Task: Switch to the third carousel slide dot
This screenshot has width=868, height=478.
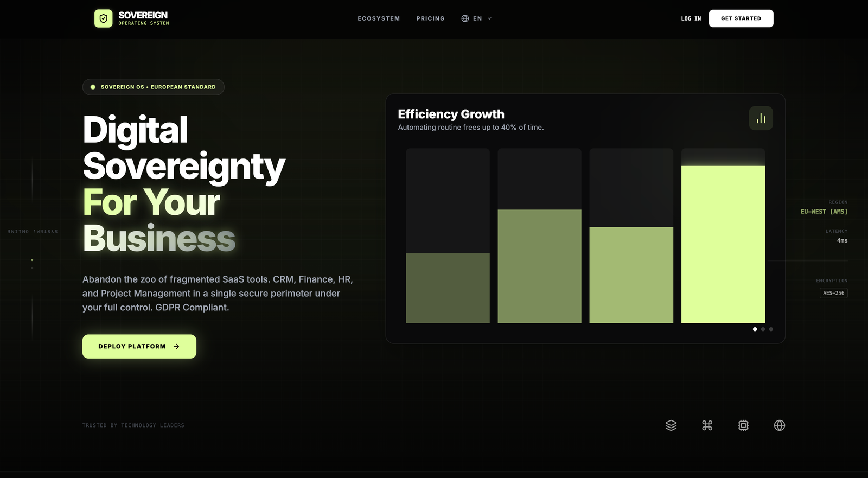Action: pyautogui.click(x=771, y=329)
